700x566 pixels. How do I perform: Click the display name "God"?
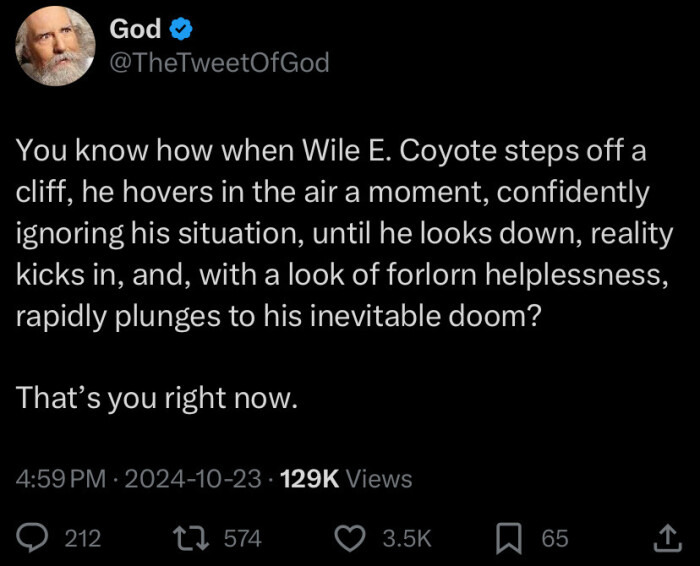(x=136, y=28)
